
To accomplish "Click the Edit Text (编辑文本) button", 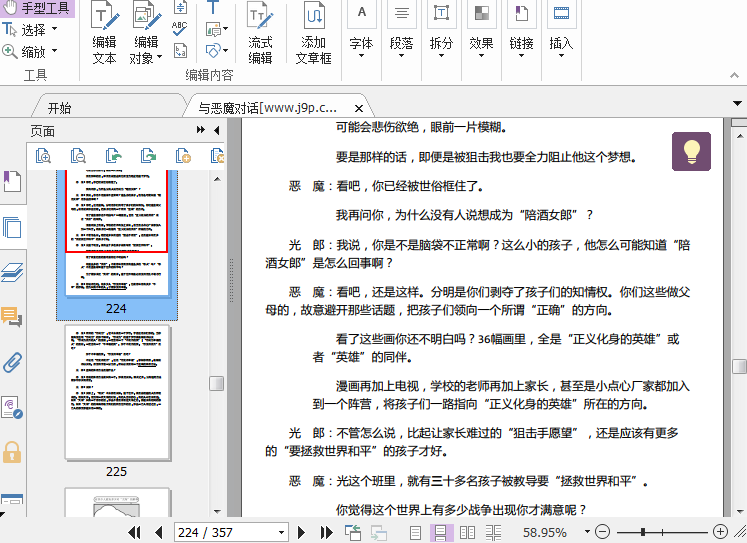I will tap(105, 33).
